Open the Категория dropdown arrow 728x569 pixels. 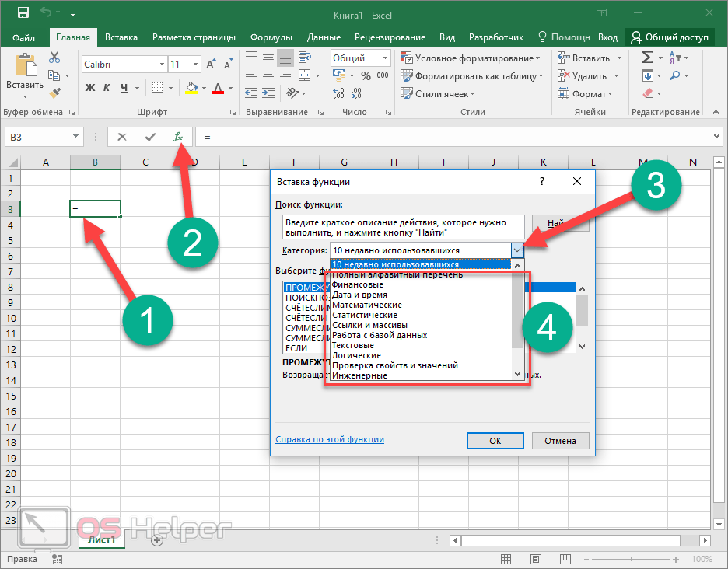(518, 250)
